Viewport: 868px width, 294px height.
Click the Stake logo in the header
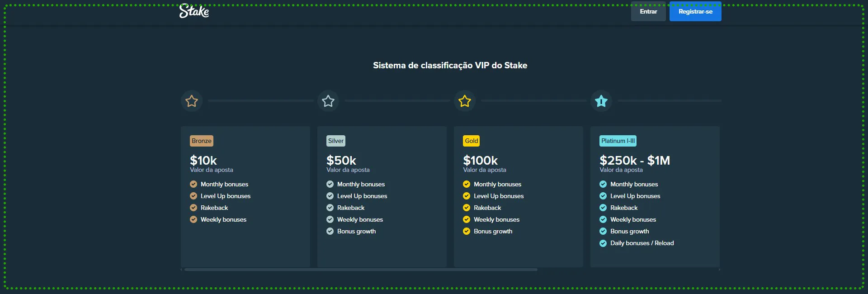click(194, 12)
